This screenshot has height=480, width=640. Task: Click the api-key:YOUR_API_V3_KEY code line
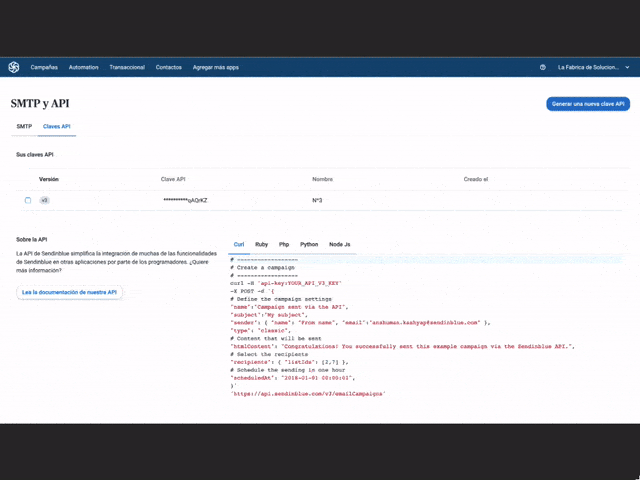(x=286, y=283)
